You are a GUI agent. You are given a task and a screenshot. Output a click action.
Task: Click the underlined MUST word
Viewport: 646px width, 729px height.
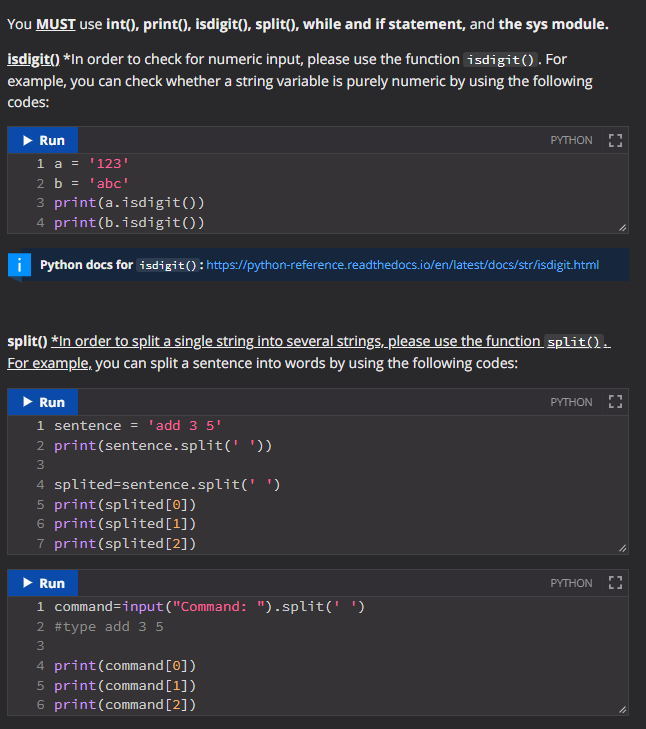coord(56,24)
